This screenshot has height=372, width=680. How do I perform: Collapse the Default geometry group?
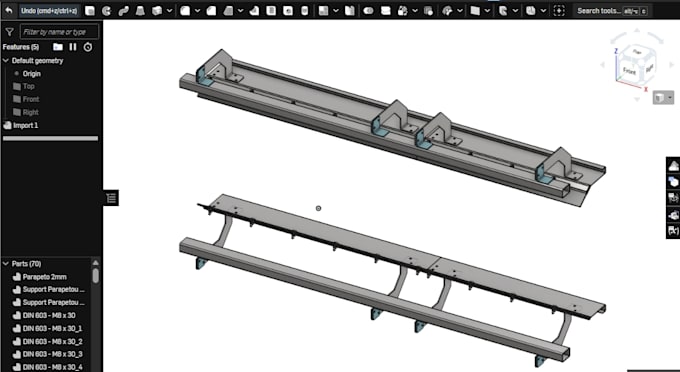click(x=6, y=61)
